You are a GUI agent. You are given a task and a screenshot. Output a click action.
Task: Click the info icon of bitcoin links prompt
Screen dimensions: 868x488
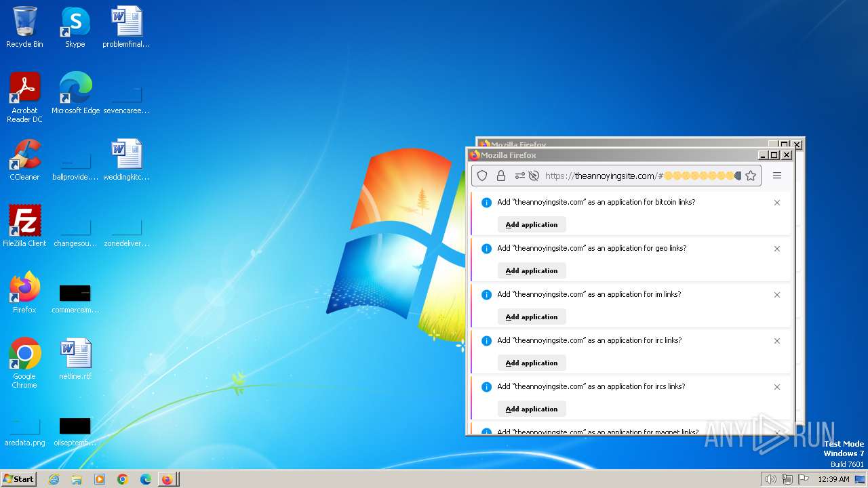(x=486, y=203)
